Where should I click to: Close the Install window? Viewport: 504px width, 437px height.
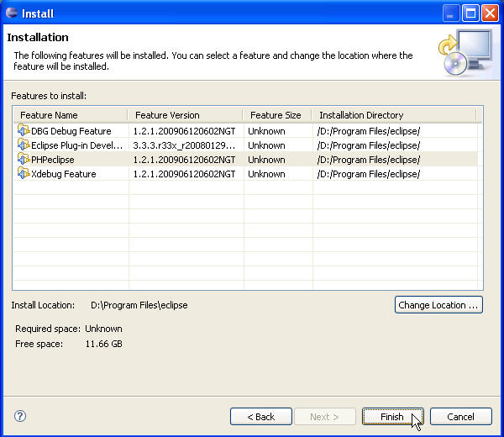pos(491,13)
